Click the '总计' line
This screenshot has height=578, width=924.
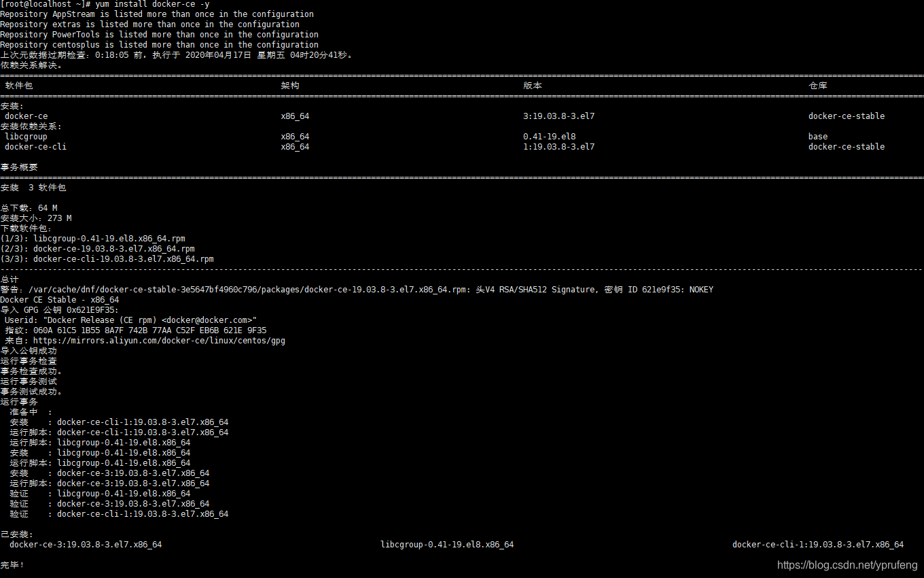click(x=10, y=279)
